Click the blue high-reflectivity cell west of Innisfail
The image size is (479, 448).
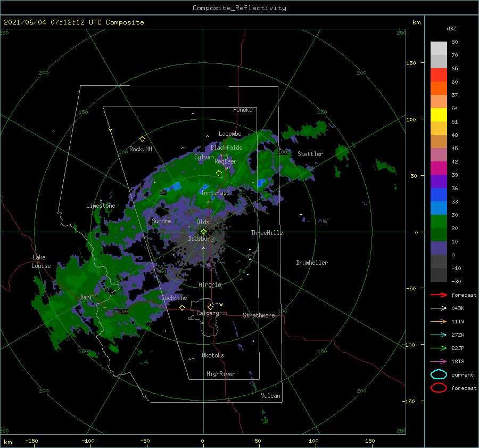click(174, 186)
